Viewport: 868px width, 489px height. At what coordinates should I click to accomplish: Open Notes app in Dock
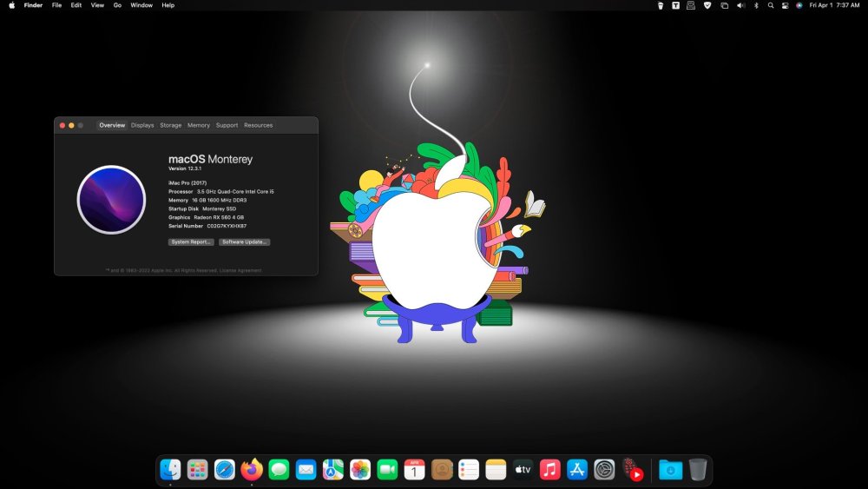[496, 470]
